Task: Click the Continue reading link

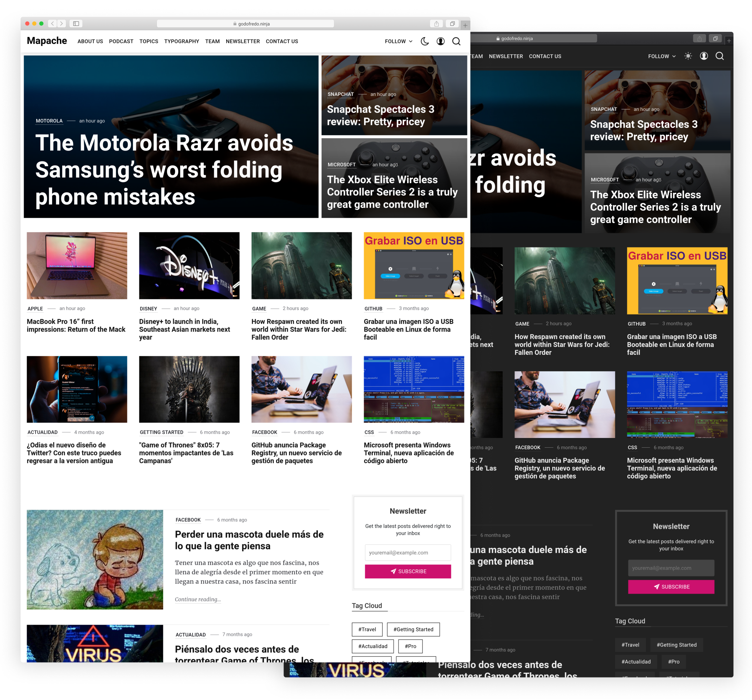Action: 197,599
